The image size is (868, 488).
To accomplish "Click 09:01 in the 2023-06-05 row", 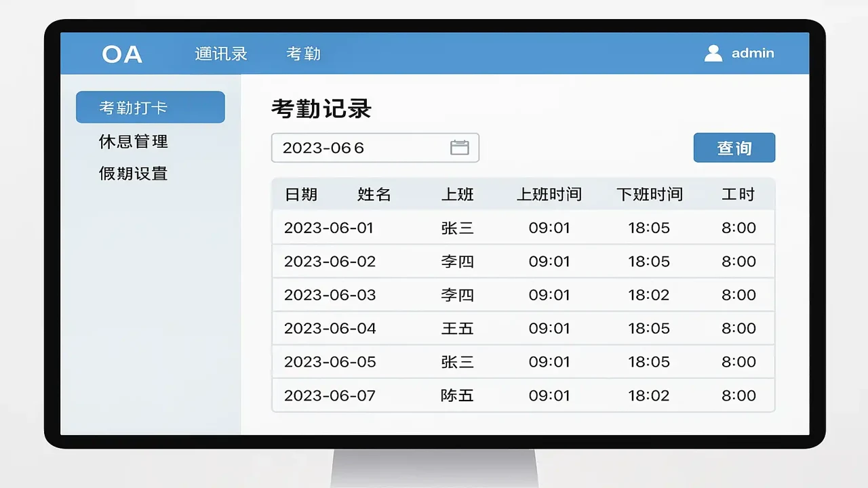I will (x=549, y=362).
